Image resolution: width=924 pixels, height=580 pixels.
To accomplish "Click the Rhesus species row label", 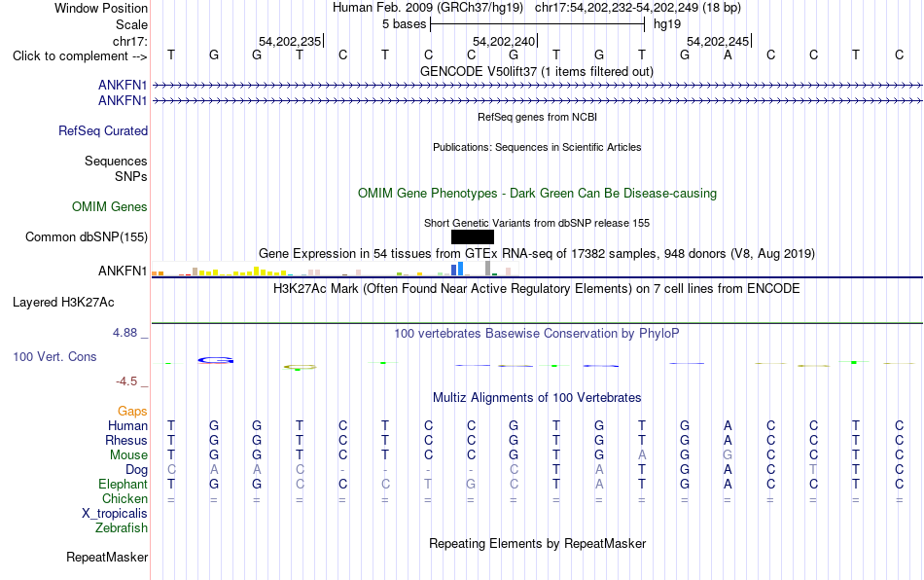I will 126,440.
